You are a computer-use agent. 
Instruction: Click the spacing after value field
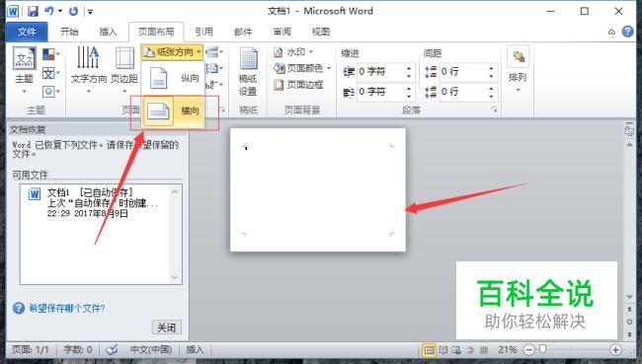click(x=462, y=92)
